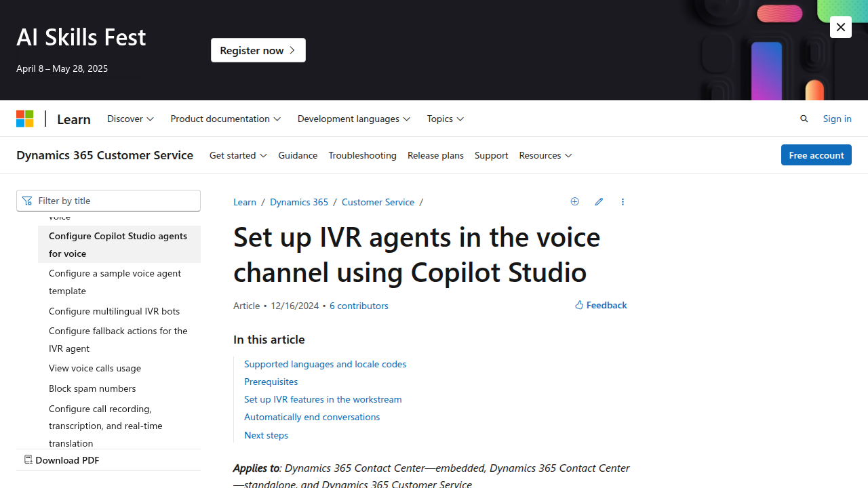This screenshot has width=868, height=488.
Task: Click the edit pencil icon
Action: (x=599, y=202)
